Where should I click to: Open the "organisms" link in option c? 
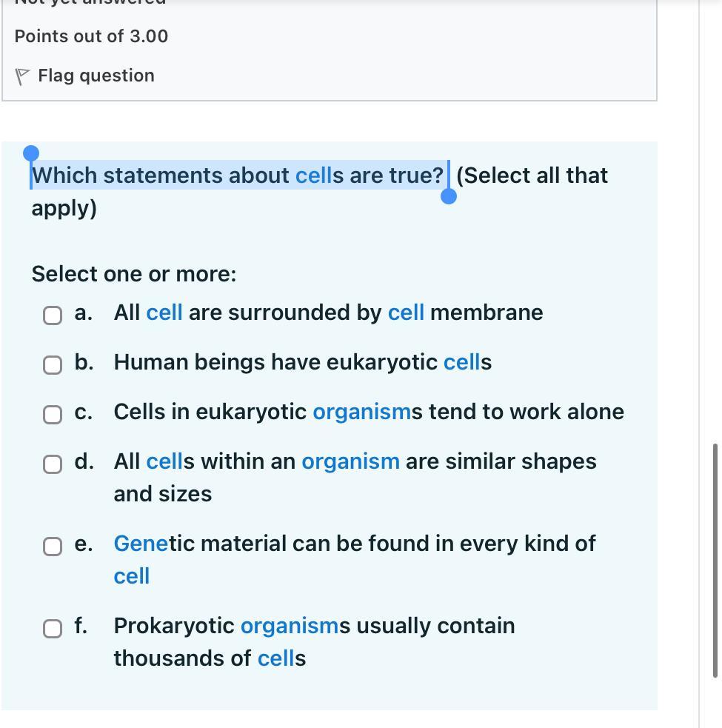[x=361, y=412]
